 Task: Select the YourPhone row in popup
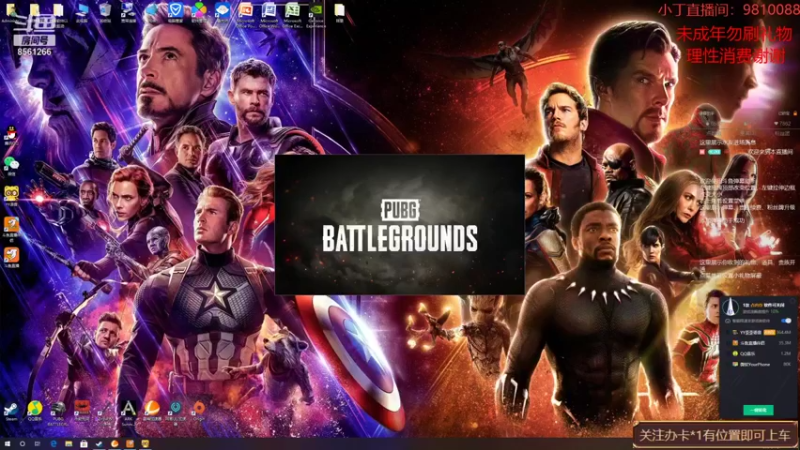(759, 364)
